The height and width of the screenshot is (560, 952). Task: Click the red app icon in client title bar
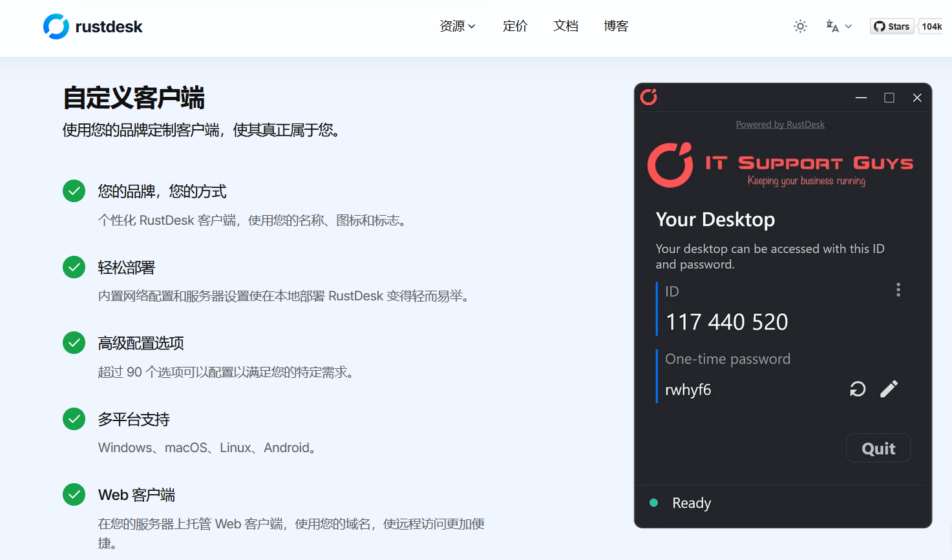click(649, 97)
